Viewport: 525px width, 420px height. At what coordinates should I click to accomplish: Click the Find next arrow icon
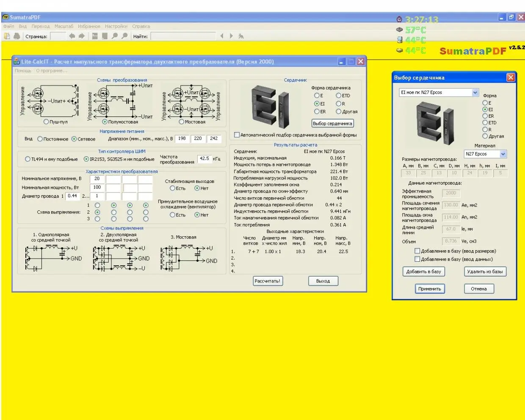(x=231, y=36)
